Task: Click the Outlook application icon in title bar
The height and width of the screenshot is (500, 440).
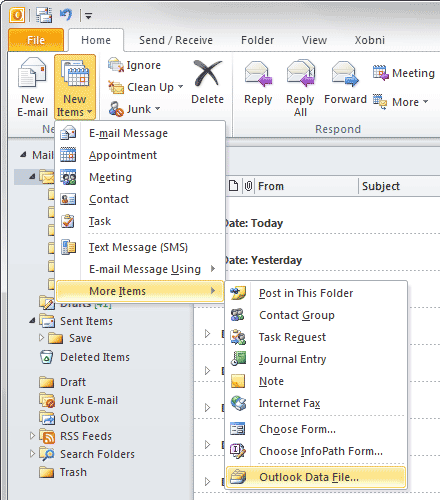Action: click(x=17, y=15)
